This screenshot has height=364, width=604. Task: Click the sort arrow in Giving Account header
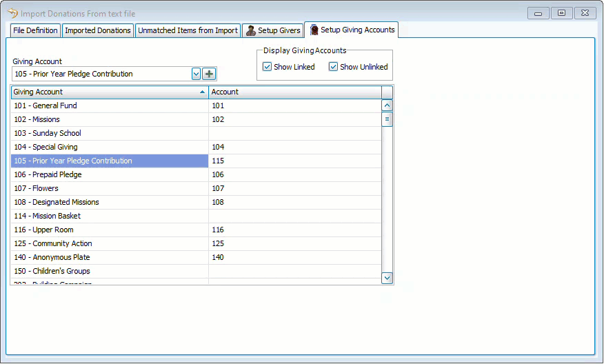tap(202, 92)
